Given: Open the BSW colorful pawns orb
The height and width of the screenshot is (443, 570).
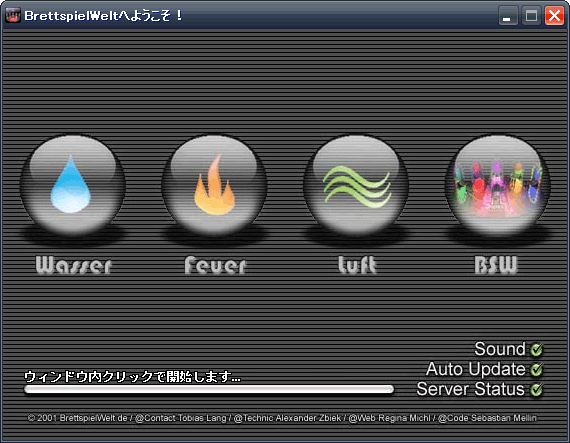Looking at the screenshot, I should pyautogui.click(x=498, y=185).
